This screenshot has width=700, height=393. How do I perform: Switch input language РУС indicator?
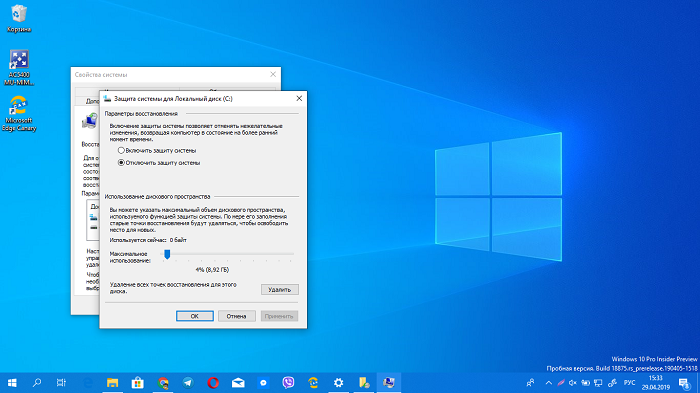tap(629, 383)
